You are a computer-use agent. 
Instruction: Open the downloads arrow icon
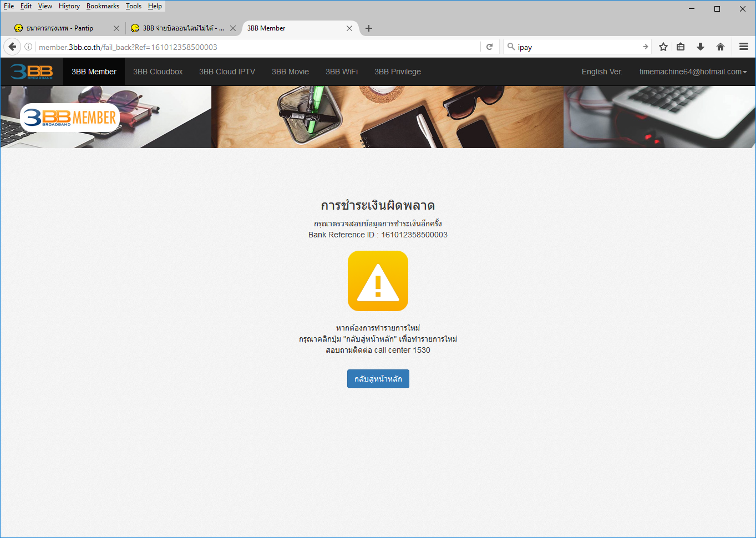pyautogui.click(x=701, y=47)
